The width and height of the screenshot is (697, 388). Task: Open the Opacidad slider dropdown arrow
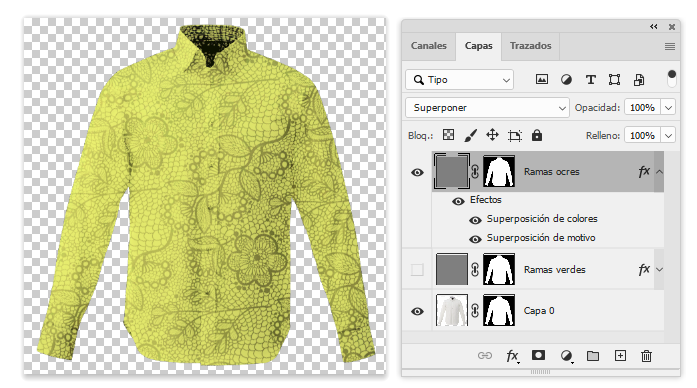(668, 108)
